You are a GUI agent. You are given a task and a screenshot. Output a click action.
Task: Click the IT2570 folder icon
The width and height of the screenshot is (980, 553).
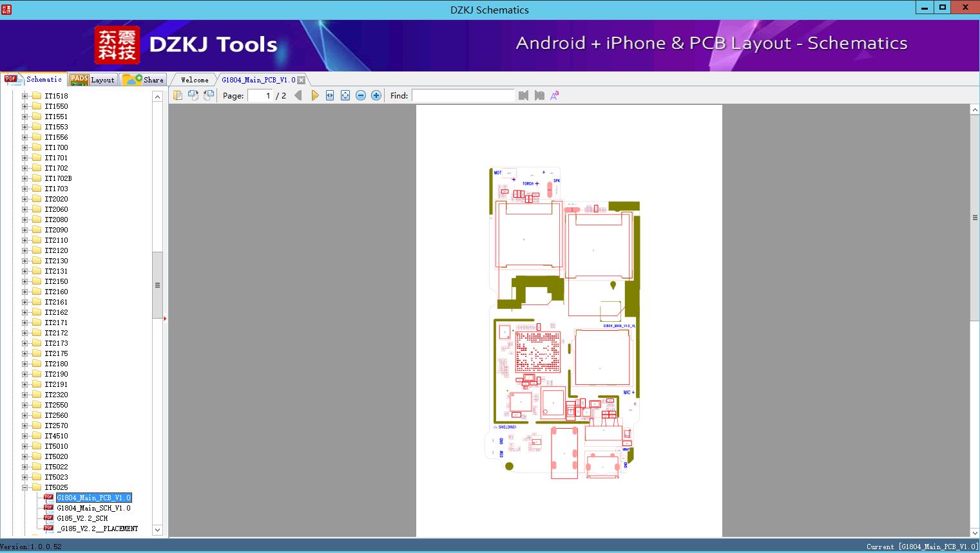pos(37,426)
